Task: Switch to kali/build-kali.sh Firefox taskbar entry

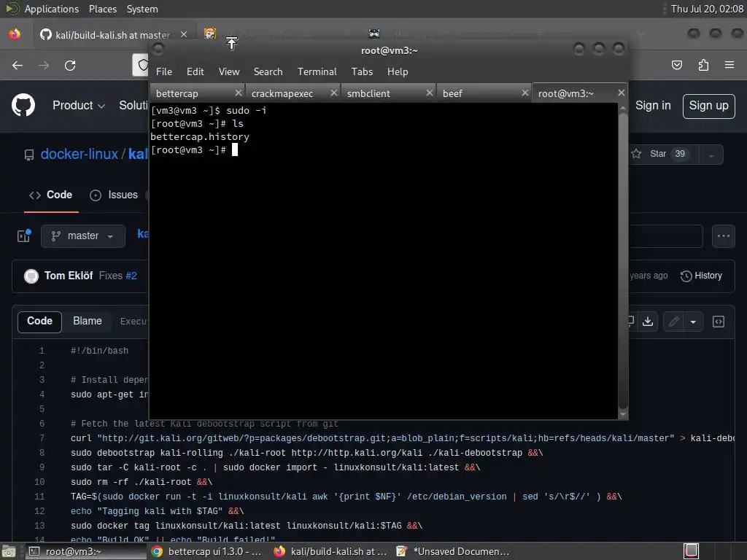Action: (330, 551)
